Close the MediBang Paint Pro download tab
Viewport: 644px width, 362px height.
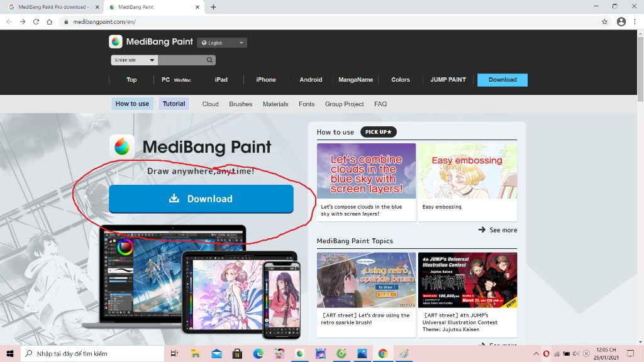[x=97, y=7]
